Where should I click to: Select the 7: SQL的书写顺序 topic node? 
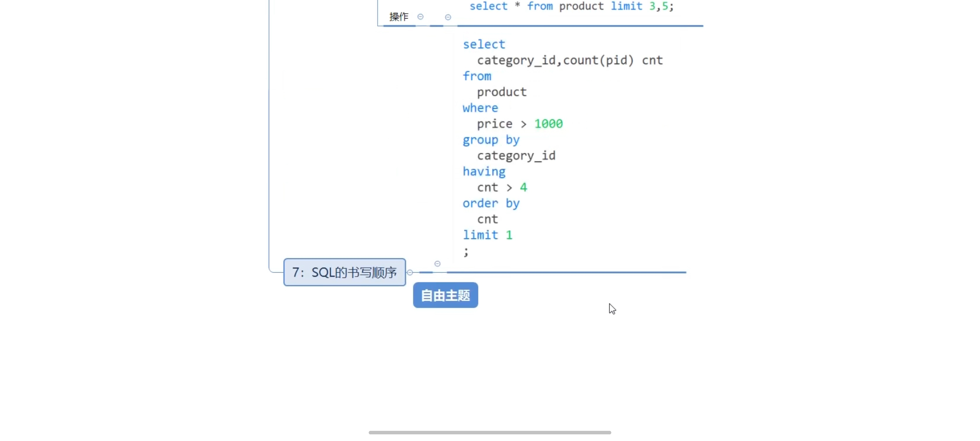pos(344,272)
